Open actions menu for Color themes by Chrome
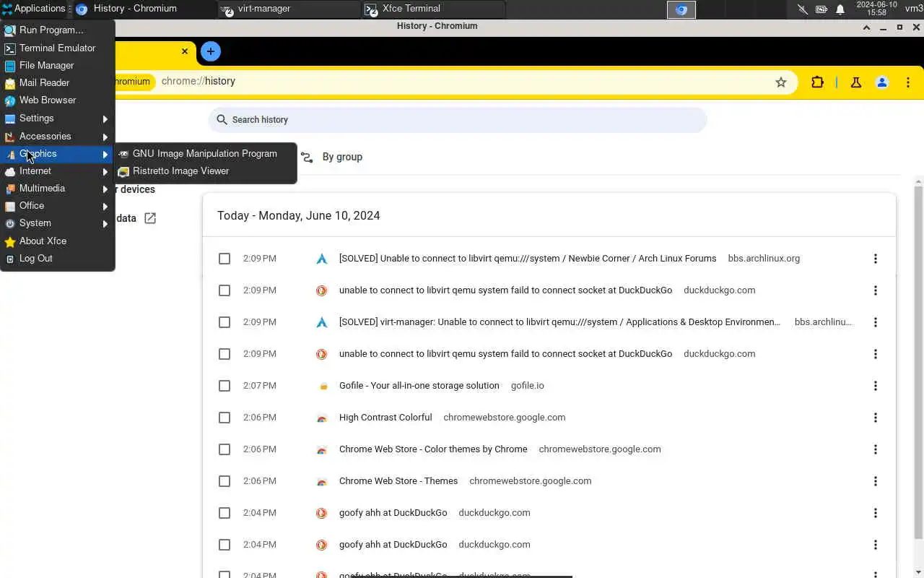Screen dimensions: 924x578 876,449
